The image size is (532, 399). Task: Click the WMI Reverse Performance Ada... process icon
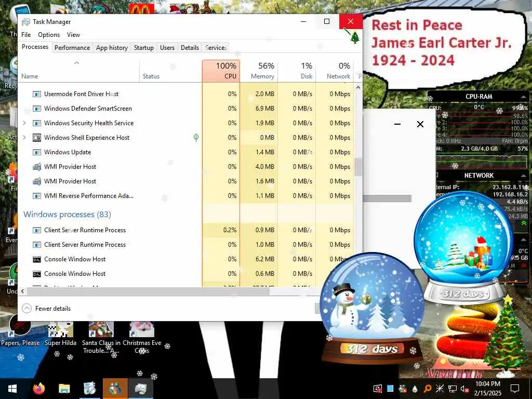37,196
